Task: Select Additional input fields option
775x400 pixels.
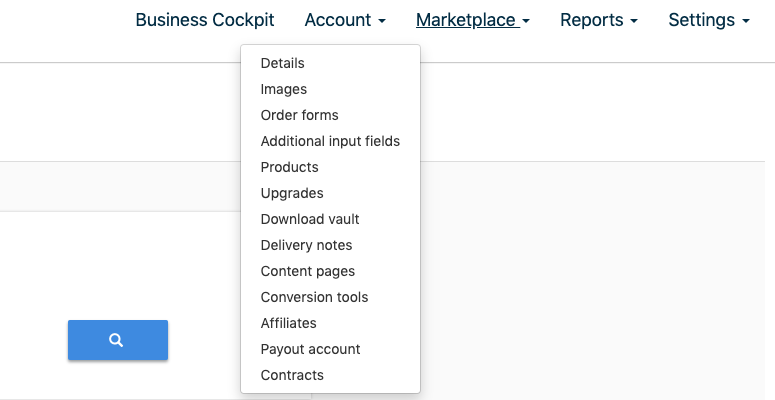Action: (x=330, y=141)
